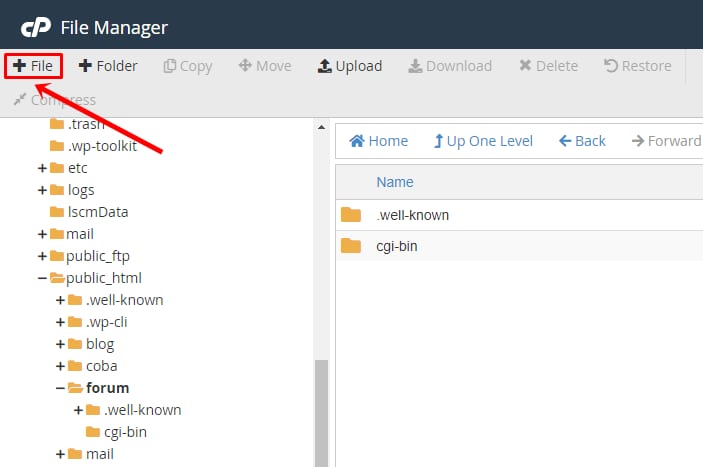
Task: Go Back to previous folder
Action: pyautogui.click(x=582, y=141)
